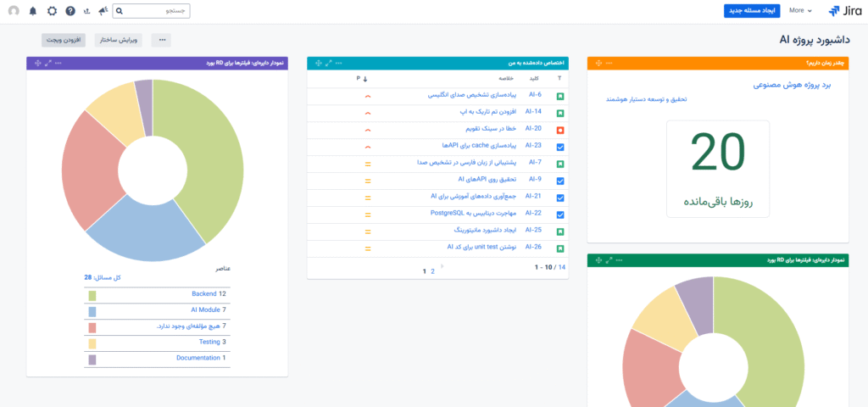Click move handle on purple pie chart gadget

click(37, 63)
